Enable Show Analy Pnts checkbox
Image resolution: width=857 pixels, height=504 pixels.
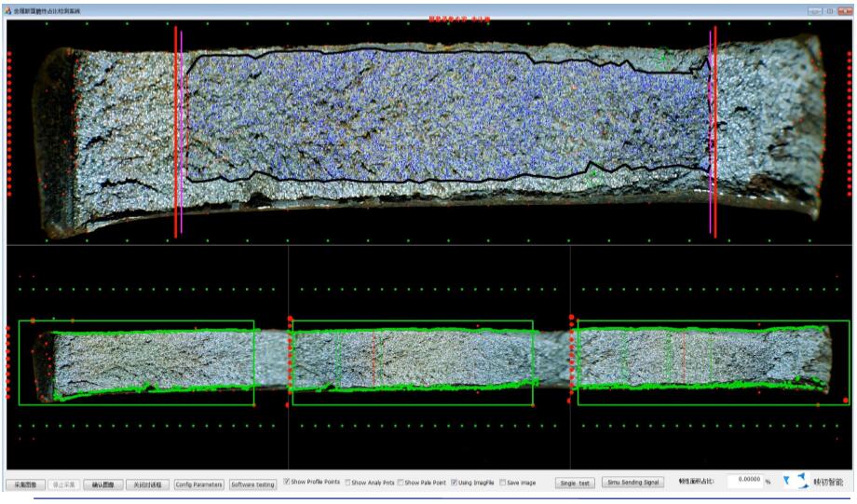coord(348,483)
